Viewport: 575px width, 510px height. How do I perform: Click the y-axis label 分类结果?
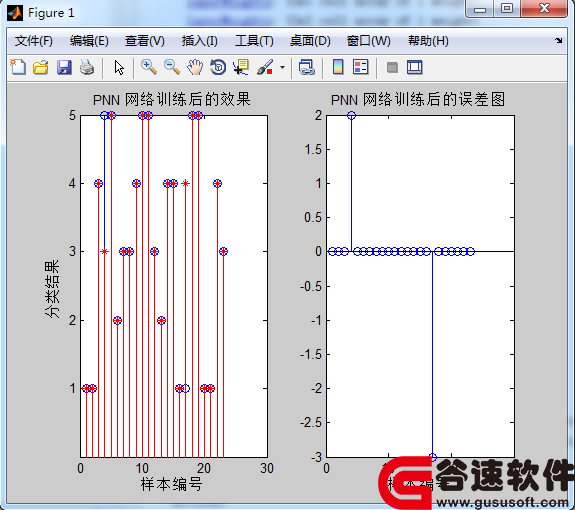click(52, 289)
